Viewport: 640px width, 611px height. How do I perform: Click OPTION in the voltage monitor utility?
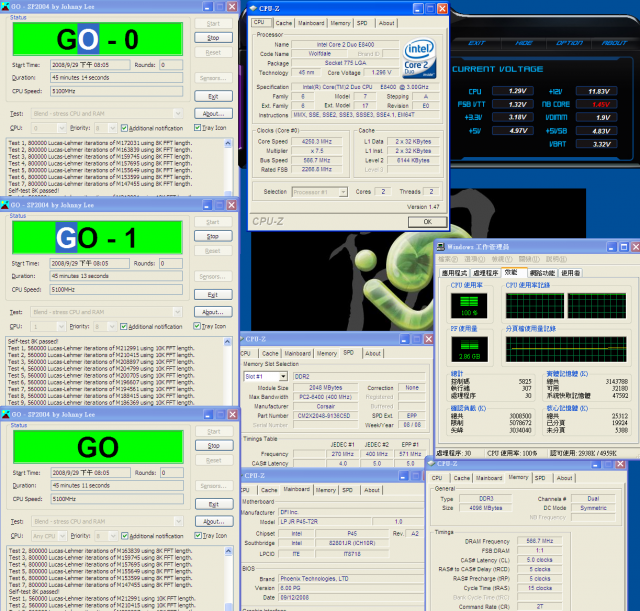pos(569,43)
